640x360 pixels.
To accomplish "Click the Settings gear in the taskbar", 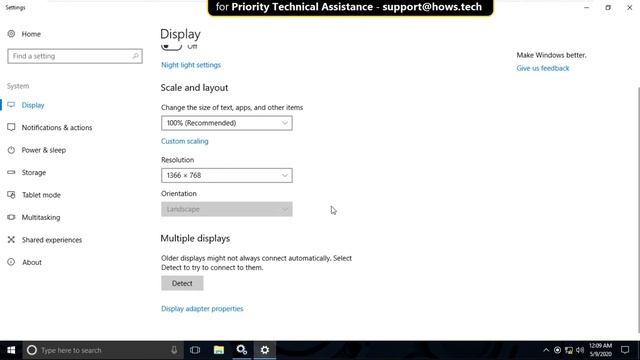I will (265, 350).
